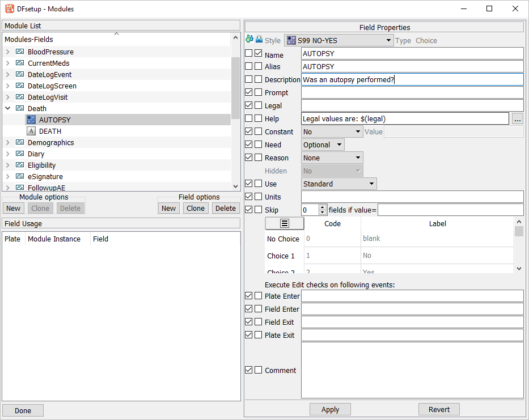The image size is (529, 420).
Task: Click the lock icon beside Style
Action: [259, 40]
